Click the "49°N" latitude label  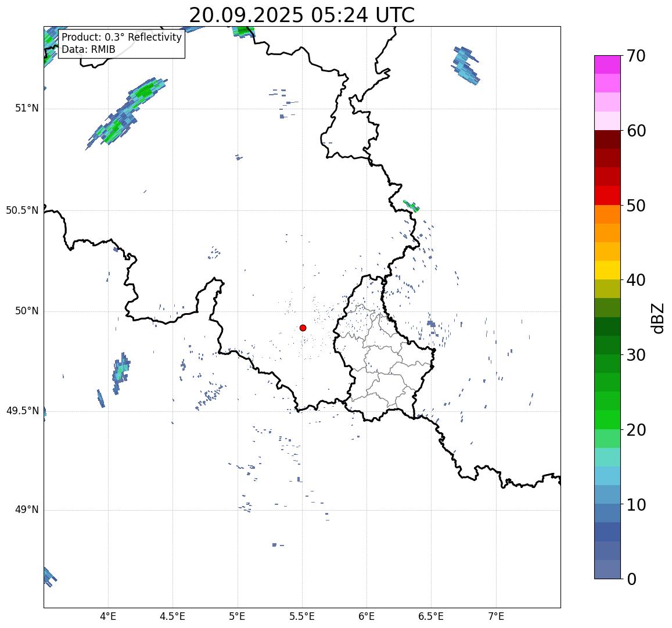tap(27, 509)
